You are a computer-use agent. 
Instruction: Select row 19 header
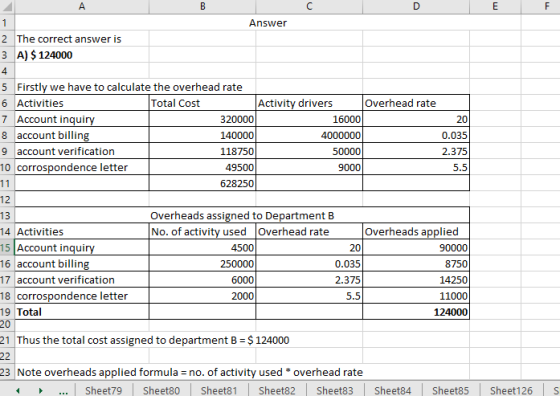pyautogui.click(x=7, y=312)
